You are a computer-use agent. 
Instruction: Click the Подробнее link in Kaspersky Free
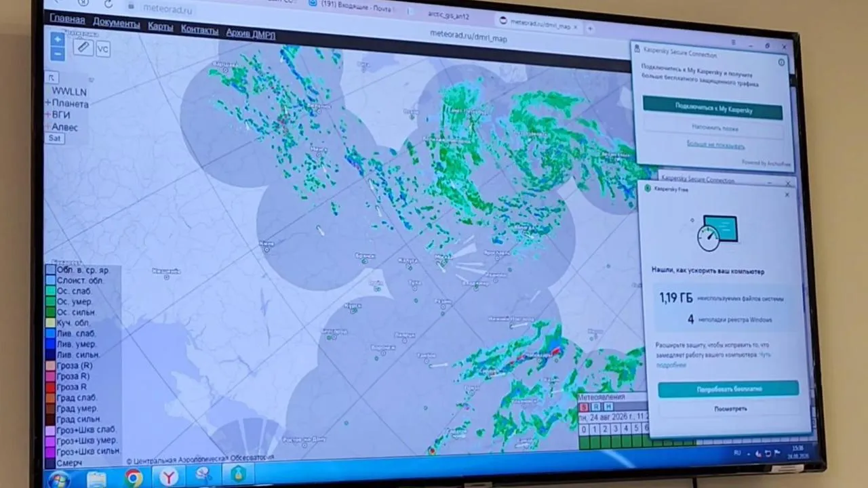671,365
